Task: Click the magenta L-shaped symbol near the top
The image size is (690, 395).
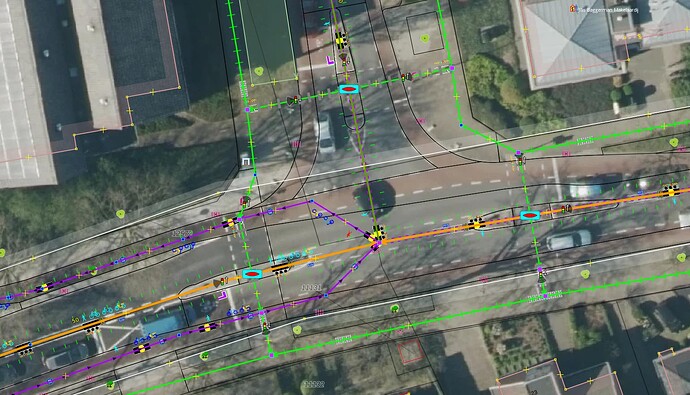Action: (330, 61)
